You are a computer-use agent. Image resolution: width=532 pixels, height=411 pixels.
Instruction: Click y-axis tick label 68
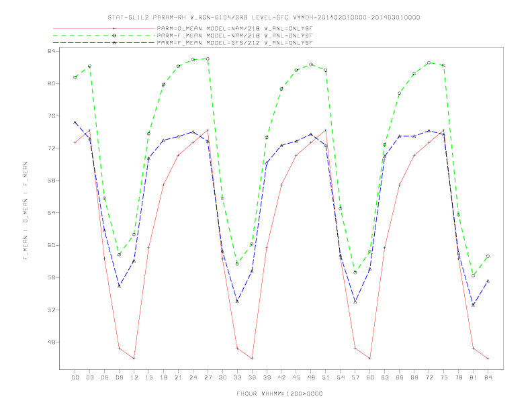coord(52,181)
